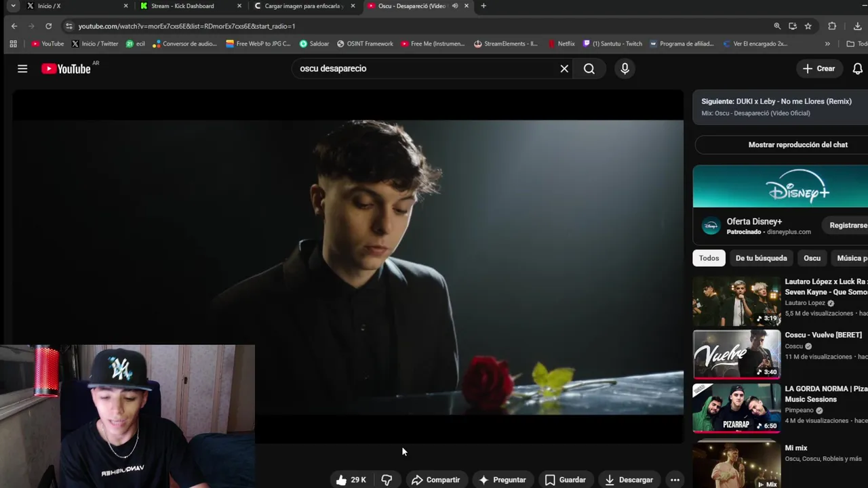The image size is (868, 488).
Task: Click Coscu - Vuelve [BERET] title
Action: coord(823,335)
